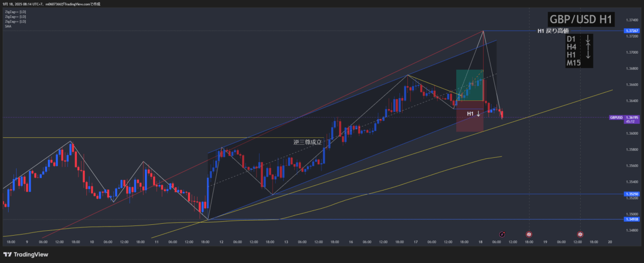Viewport: 644px width, 263px height.
Task: Click the 1.37267 price label on the price axis
Action: [631, 31]
